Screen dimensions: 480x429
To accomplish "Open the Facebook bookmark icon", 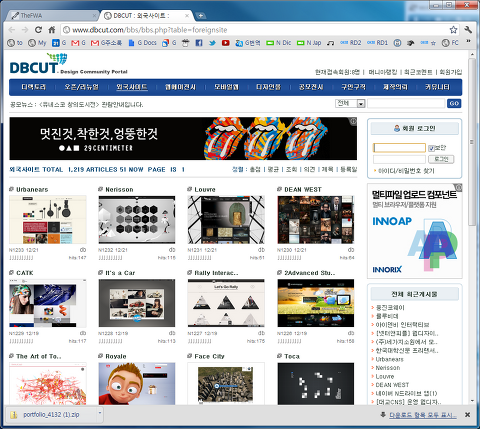I will click(x=199, y=43).
